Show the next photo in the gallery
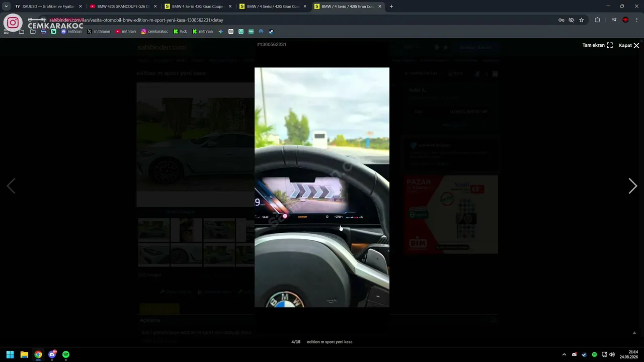 pyautogui.click(x=632, y=186)
